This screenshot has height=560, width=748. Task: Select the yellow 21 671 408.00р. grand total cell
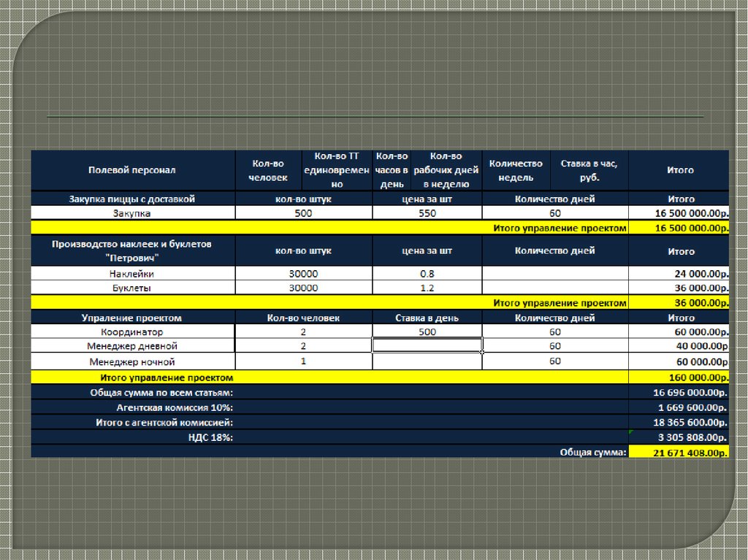point(679,453)
